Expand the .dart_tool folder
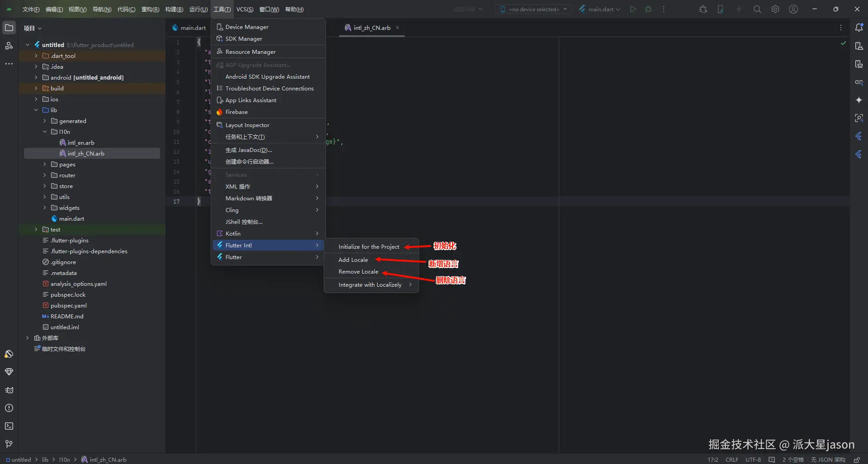 (x=36, y=56)
